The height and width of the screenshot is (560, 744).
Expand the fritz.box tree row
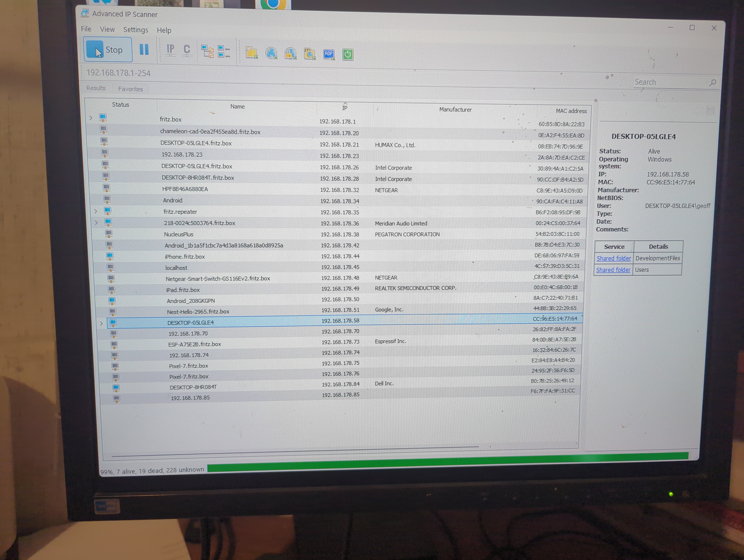(x=91, y=118)
